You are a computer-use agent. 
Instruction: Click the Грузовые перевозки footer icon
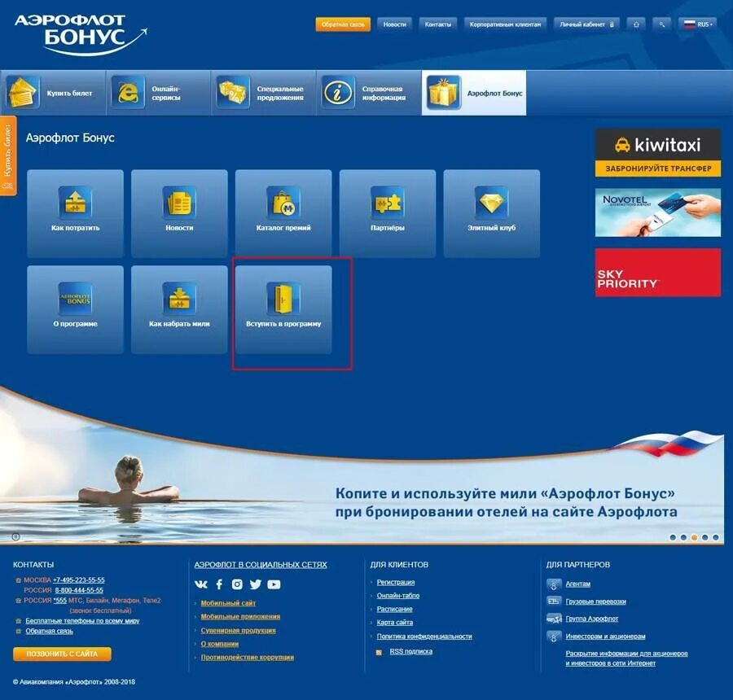pyautogui.click(x=554, y=602)
